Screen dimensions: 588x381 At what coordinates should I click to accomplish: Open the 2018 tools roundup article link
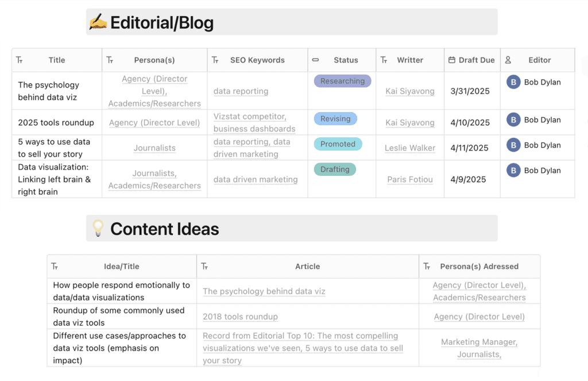tap(240, 317)
